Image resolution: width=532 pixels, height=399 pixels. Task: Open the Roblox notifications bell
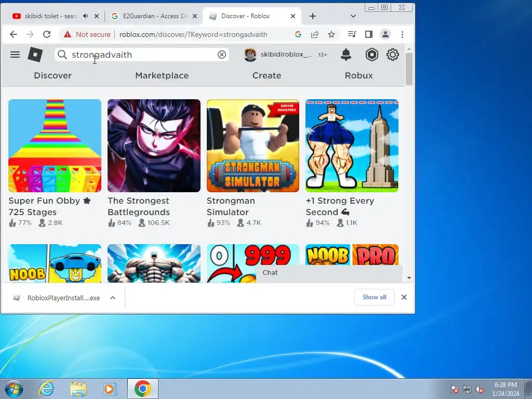345,55
